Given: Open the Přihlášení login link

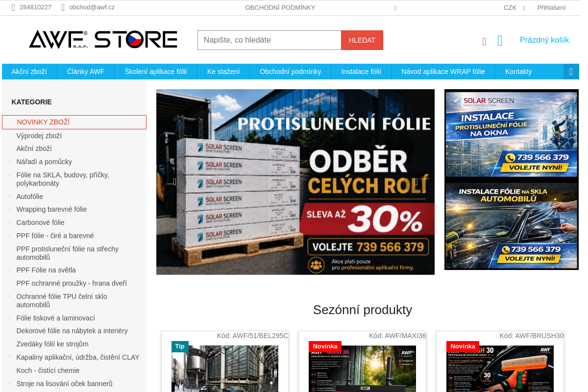Looking at the screenshot, I should (551, 8).
